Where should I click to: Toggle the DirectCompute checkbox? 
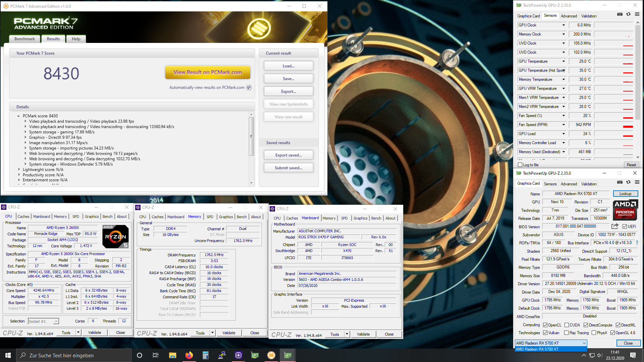(x=586, y=325)
